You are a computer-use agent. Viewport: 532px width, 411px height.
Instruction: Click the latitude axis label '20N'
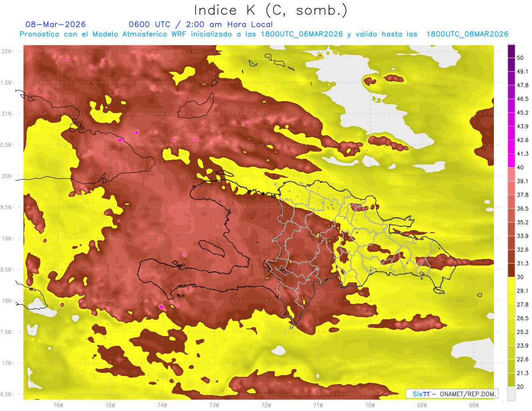[7, 176]
